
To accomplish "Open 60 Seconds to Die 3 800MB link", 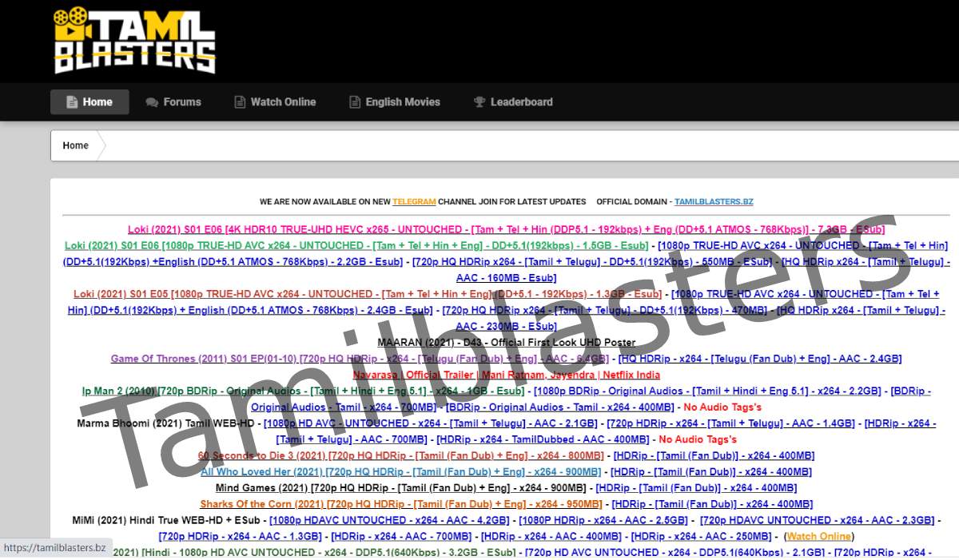I will 401,455.
